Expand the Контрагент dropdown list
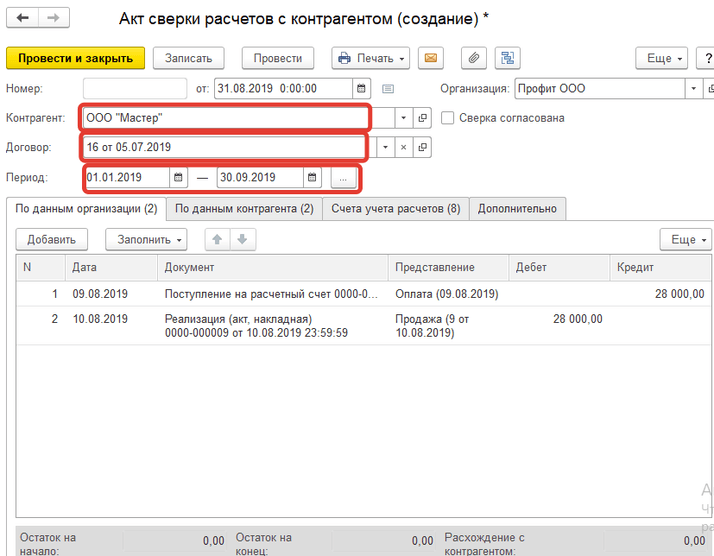Screen dimensions: 714x556 (x=404, y=118)
